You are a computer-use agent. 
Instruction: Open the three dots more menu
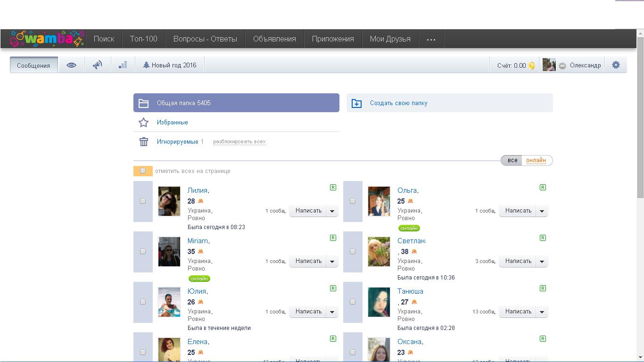point(431,39)
